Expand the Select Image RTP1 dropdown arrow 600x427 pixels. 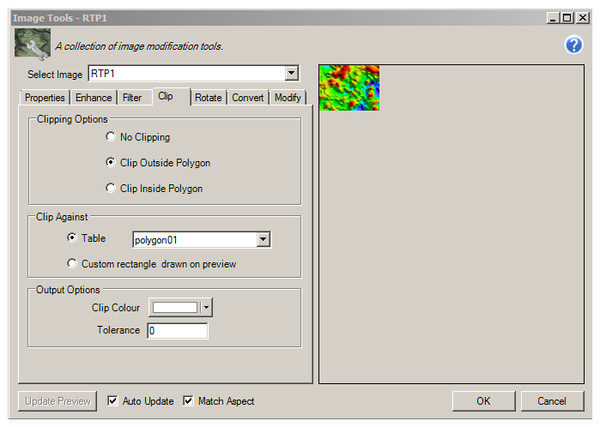point(292,73)
